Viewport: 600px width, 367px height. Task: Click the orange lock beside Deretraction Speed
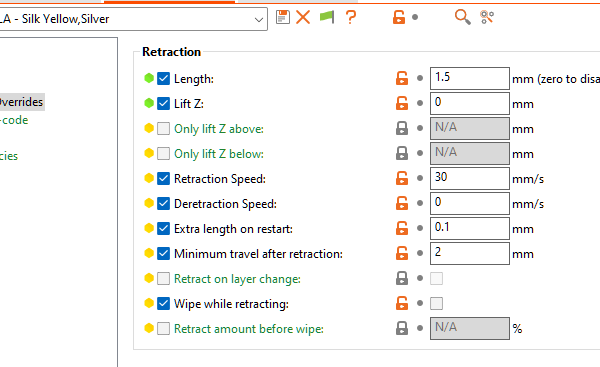pos(402,203)
